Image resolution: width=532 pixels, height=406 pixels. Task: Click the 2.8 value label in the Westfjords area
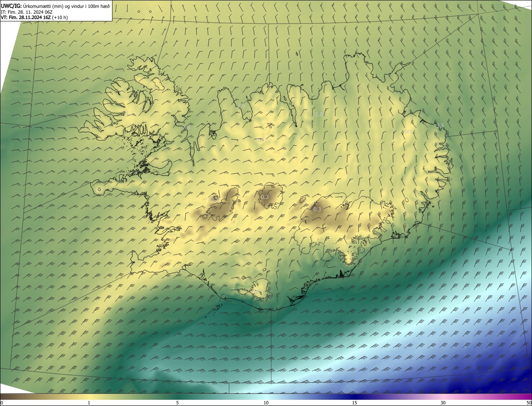tap(186, 128)
